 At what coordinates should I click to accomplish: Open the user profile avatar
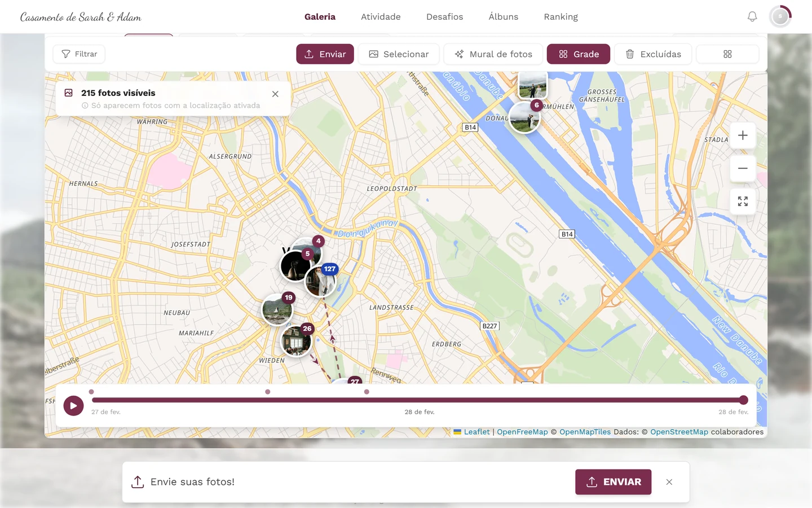point(780,17)
